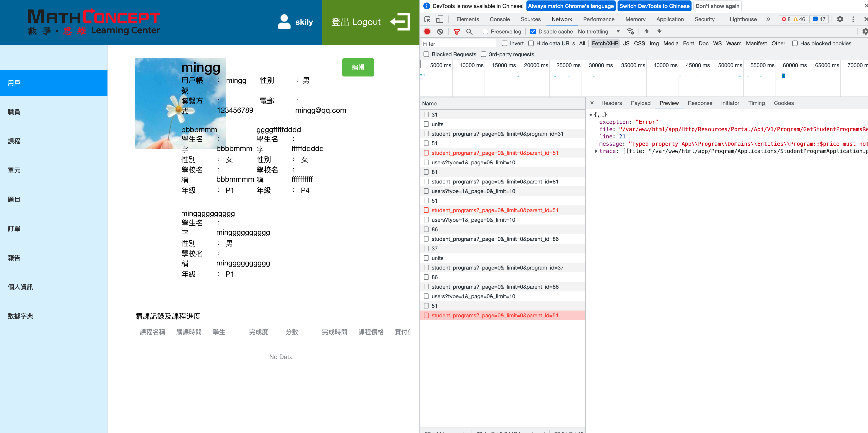Click the inspect element picker icon
Screen dimensions: 868x433
click(427, 19)
